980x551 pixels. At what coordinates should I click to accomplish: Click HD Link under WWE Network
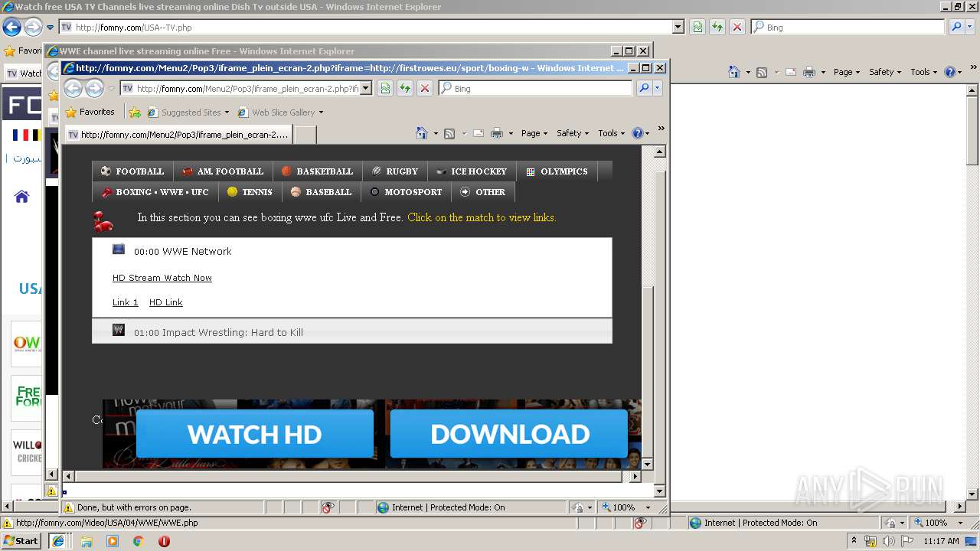[x=166, y=302]
